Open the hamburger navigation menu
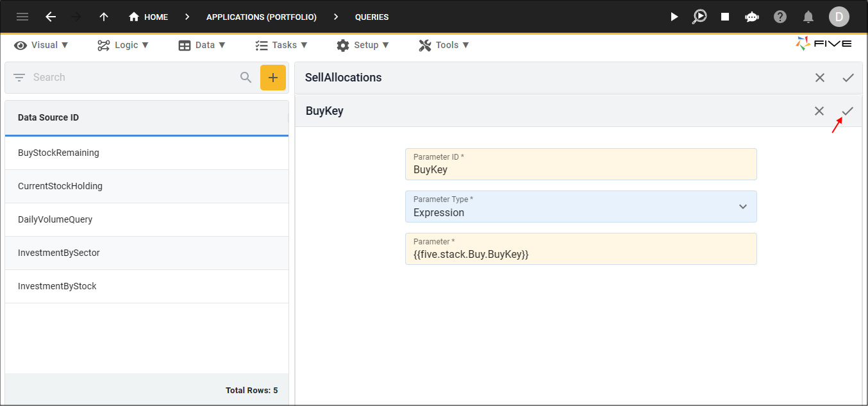 (x=22, y=17)
